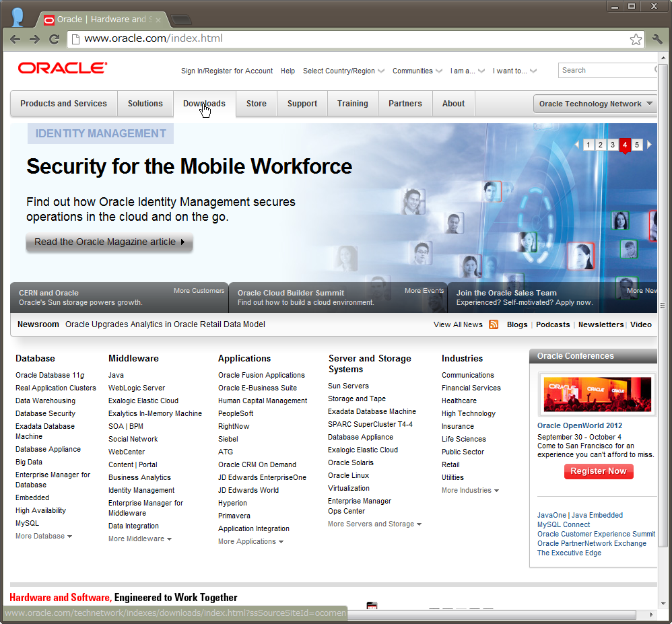Show the previous banner slide arrow
This screenshot has height=624, width=672.
click(577, 145)
